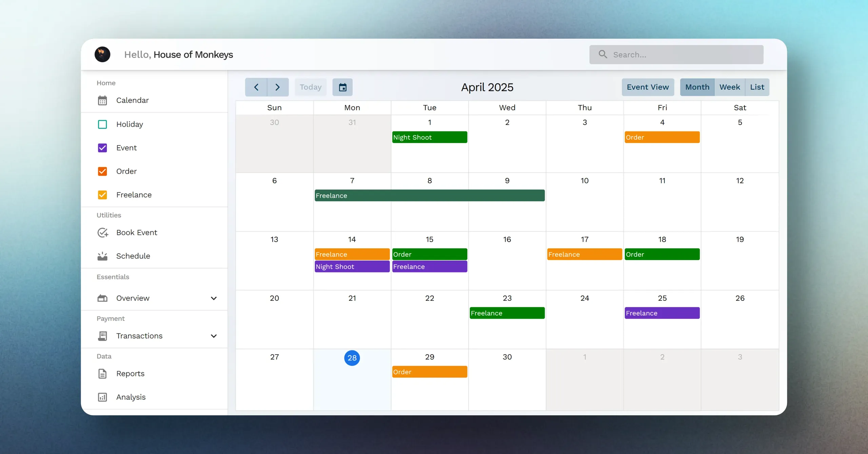Toggle the Order filter checkbox
The height and width of the screenshot is (454, 868).
click(x=102, y=171)
